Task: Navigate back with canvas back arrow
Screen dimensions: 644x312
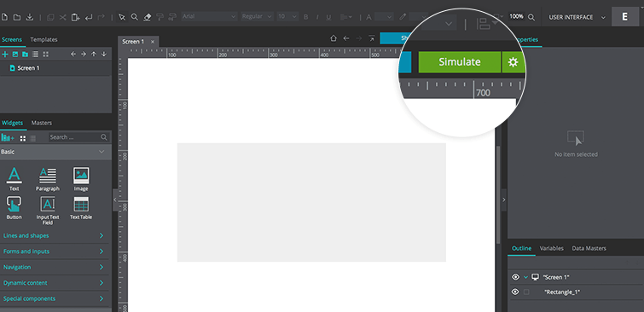Action: (346, 38)
